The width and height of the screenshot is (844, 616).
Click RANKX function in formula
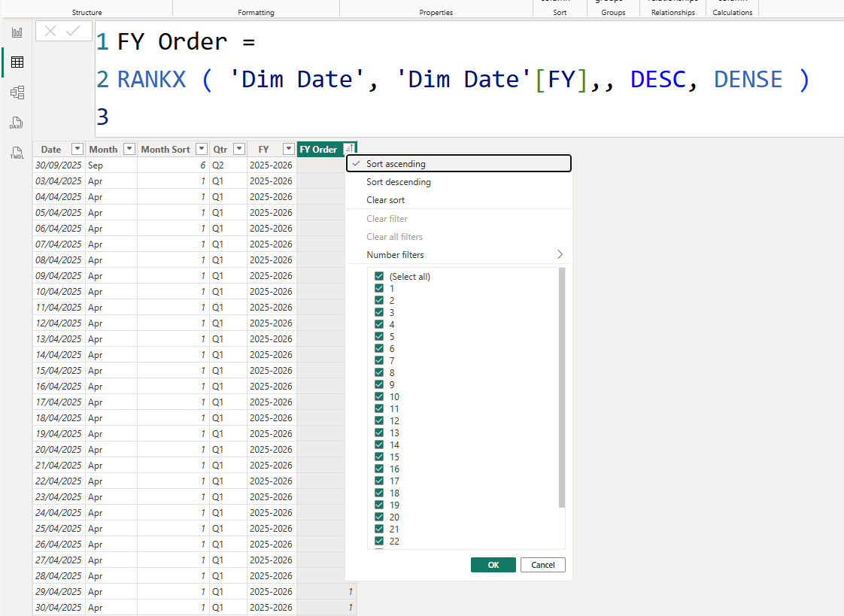[152, 79]
